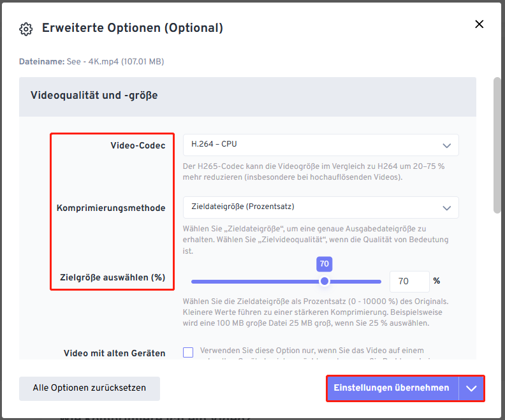
Task: Click the 70 tooltip bubble above the slider
Action: pyautogui.click(x=325, y=264)
